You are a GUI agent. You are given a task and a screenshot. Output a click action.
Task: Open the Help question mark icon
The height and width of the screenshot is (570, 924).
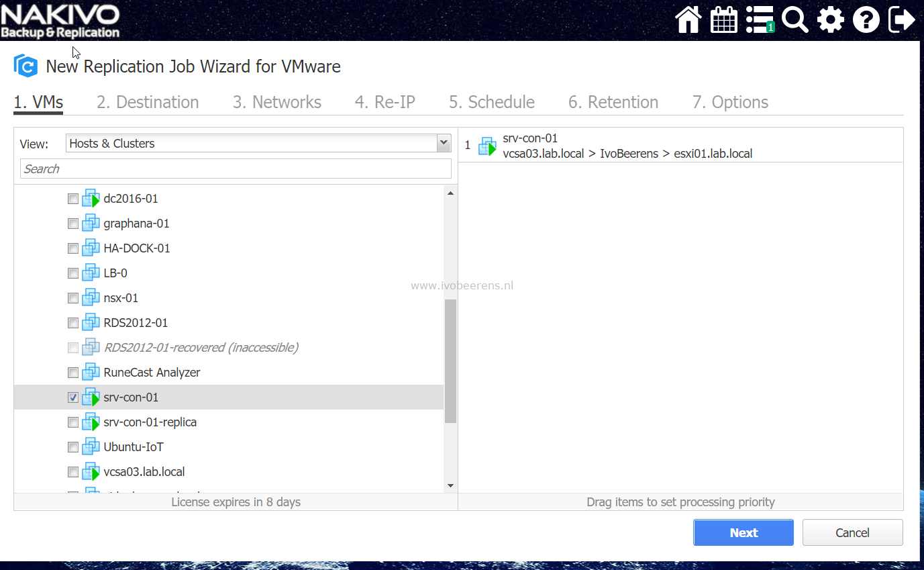pyautogui.click(x=866, y=19)
